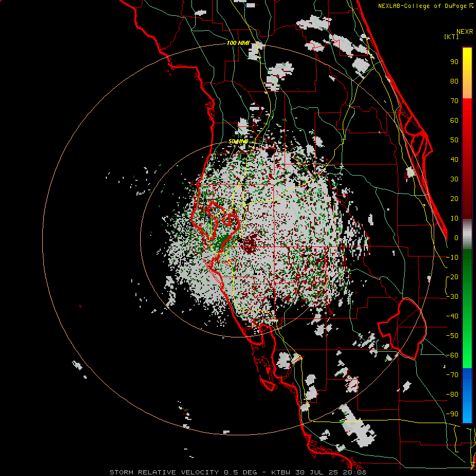Click the "STORM RELATIVE VELOCITY 0.5 DEG" footer text
The width and height of the screenshot is (476, 476).
pyautogui.click(x=183, y=472)
